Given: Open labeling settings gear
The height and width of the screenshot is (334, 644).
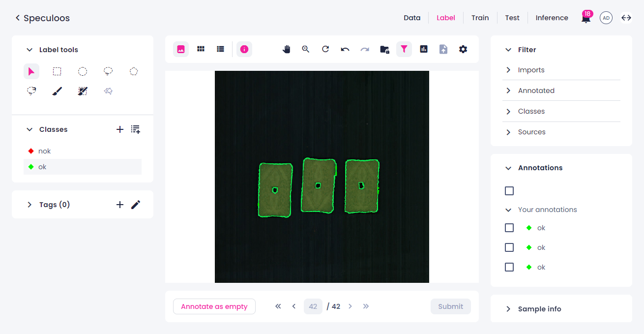Looking at the screenshot, I should (x=463, y=49).
